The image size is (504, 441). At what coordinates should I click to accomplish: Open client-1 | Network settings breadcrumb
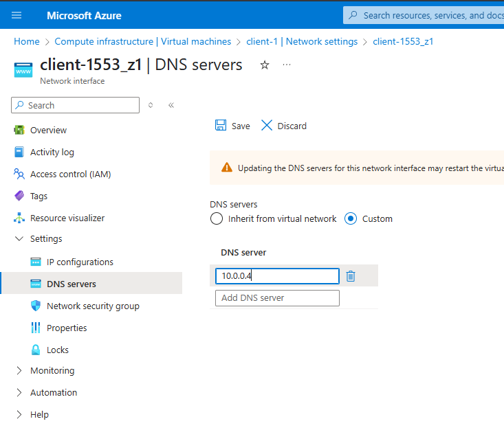(x=302, y=41)
